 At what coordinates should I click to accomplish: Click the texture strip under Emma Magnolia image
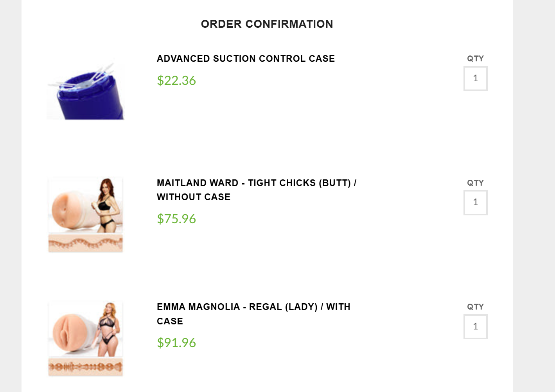pos(85,367)
